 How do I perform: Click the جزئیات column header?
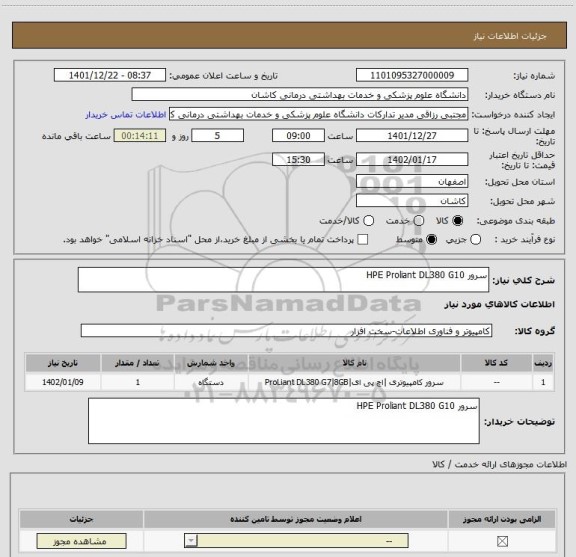point(81,519)
